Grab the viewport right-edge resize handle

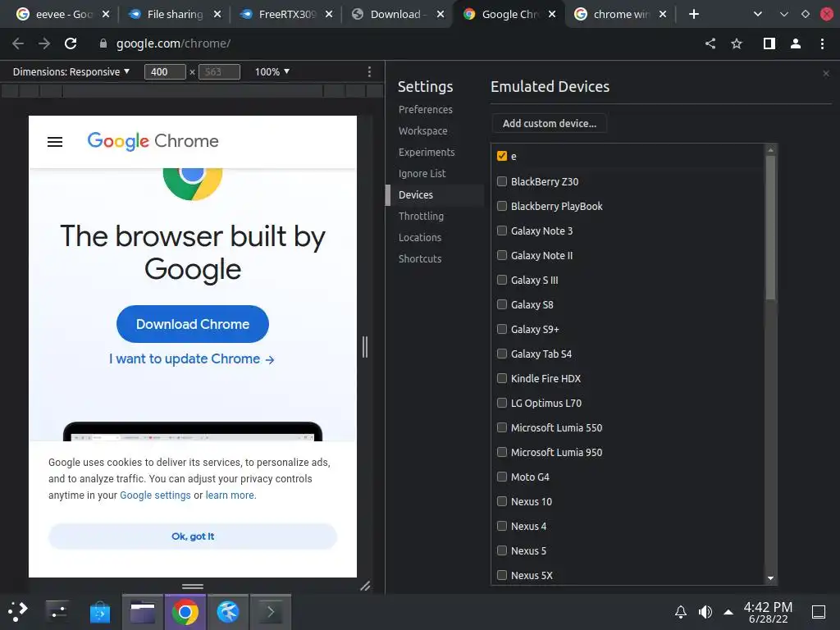click(x=365, y=347)
